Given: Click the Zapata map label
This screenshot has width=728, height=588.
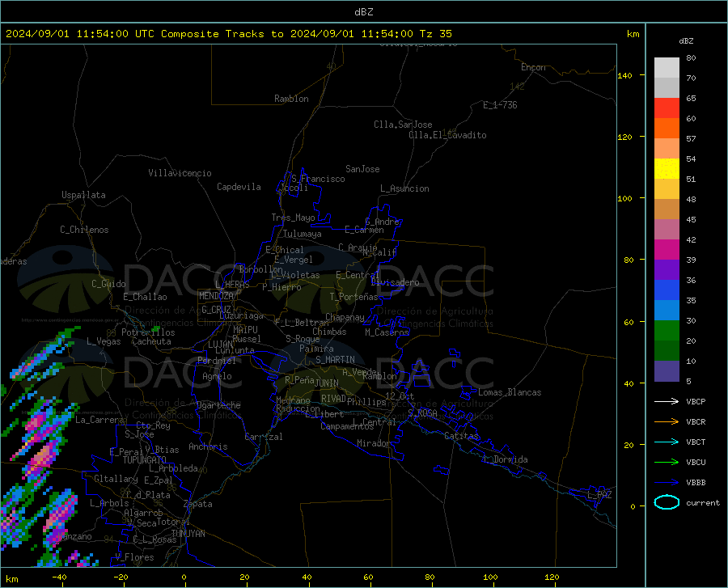Looking at the screenshot, I should 197,504.
